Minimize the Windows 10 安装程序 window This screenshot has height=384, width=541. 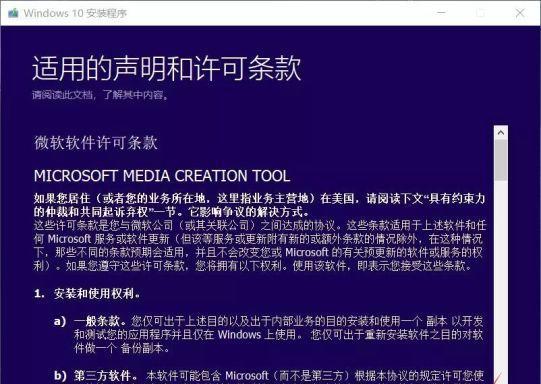(x=441, y=13)
